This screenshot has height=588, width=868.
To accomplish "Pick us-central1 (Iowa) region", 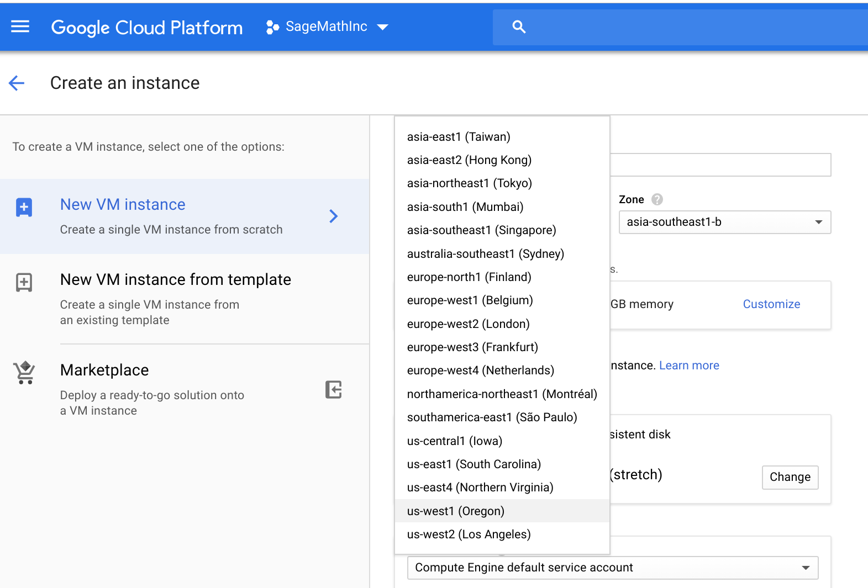I will tap(454, 441).
